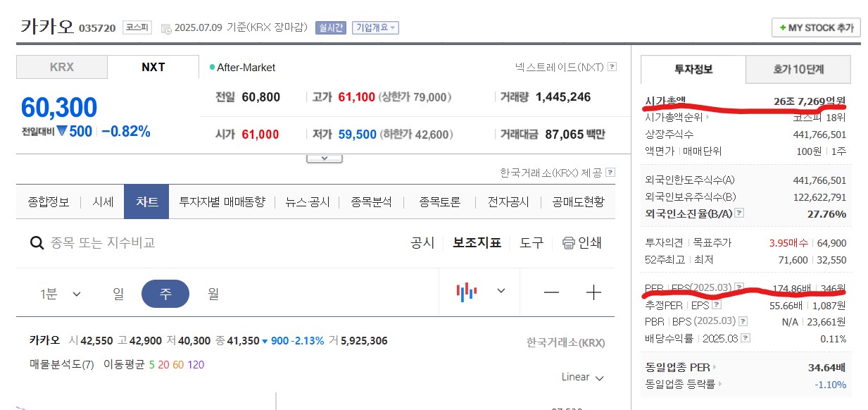Open help icon next to 배당수익률 2025.03

coord(746,338)
